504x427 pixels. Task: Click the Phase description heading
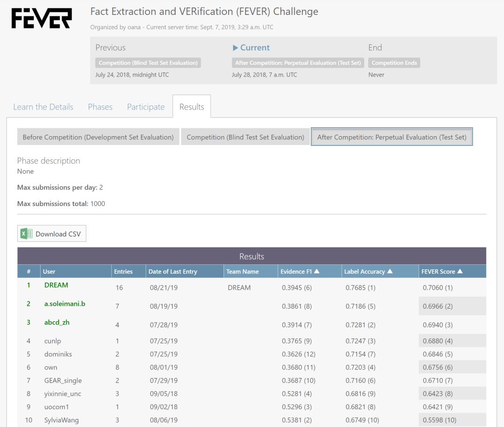pos(49,160)
